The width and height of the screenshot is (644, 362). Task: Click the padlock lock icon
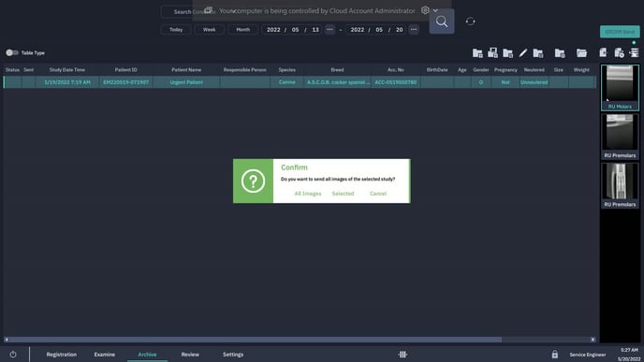point(554,355)
